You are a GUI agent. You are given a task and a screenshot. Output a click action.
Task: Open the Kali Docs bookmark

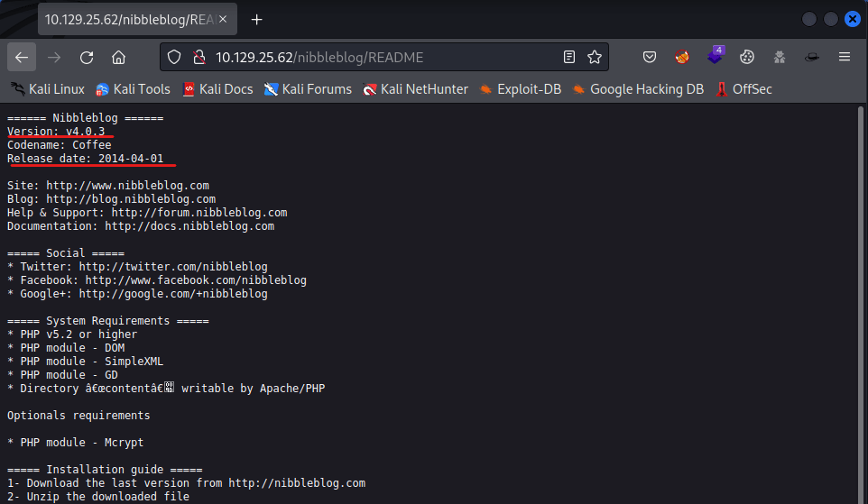(217, 89)
